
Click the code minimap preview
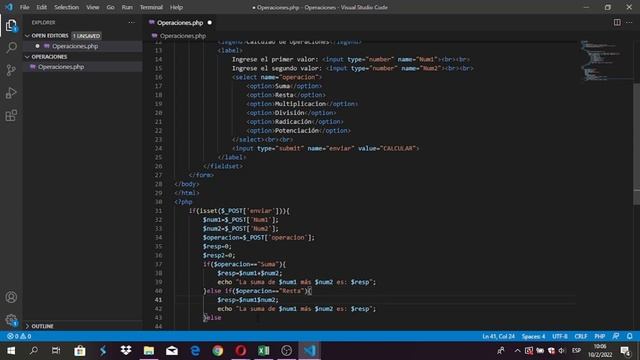click(x=605, y=60)
